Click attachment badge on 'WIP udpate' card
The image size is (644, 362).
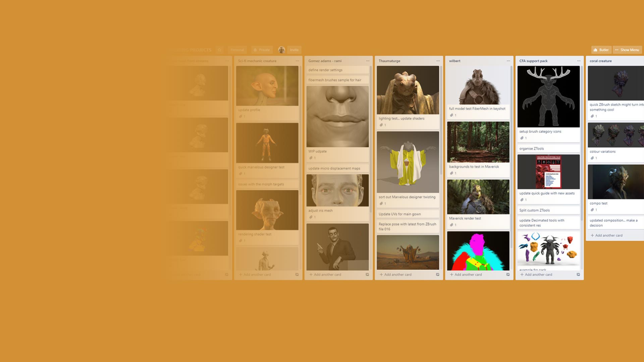point(312,158)
